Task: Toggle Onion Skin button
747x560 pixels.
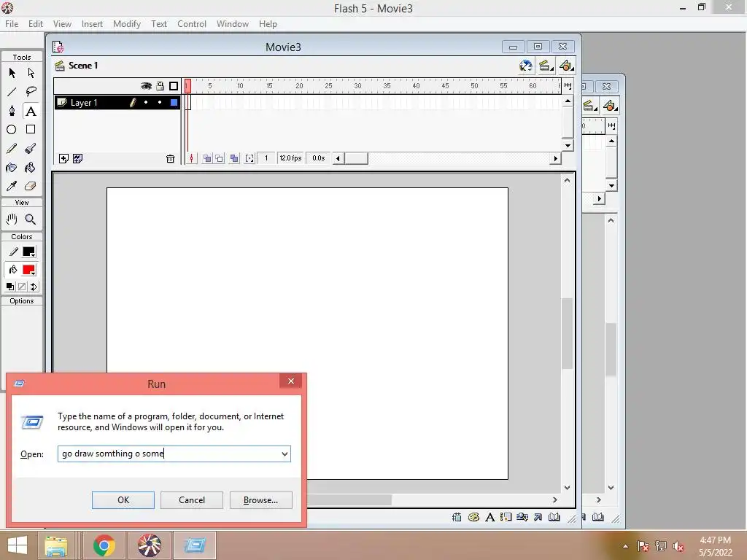Action: pyautogui.click(x=207, y=158)
